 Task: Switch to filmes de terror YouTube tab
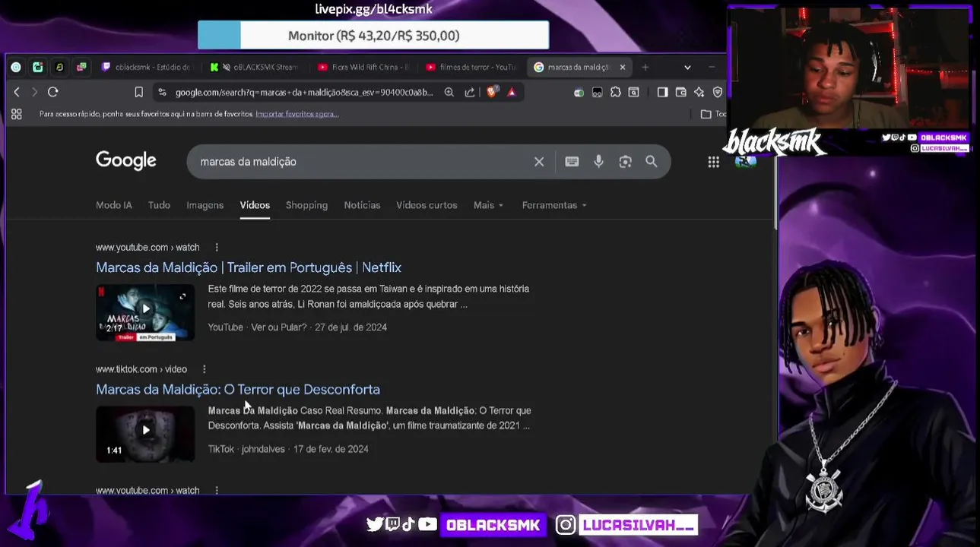pos(471,67)
